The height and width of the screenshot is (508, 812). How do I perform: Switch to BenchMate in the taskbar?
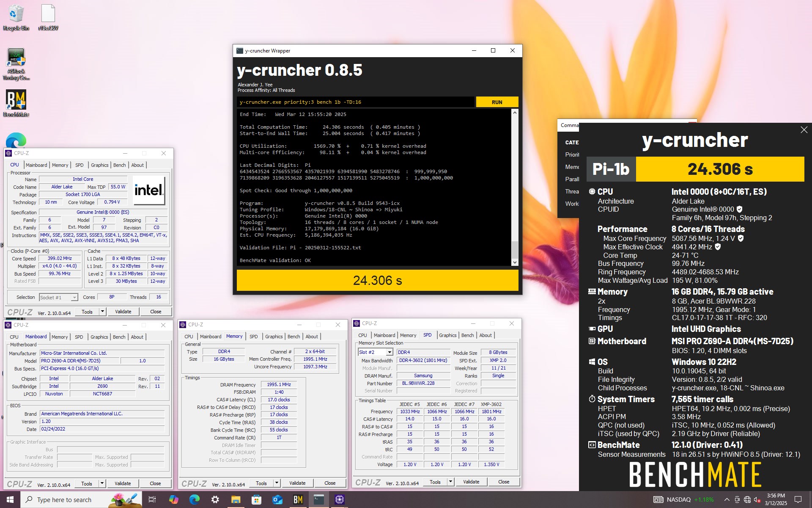tap(298, 500)
